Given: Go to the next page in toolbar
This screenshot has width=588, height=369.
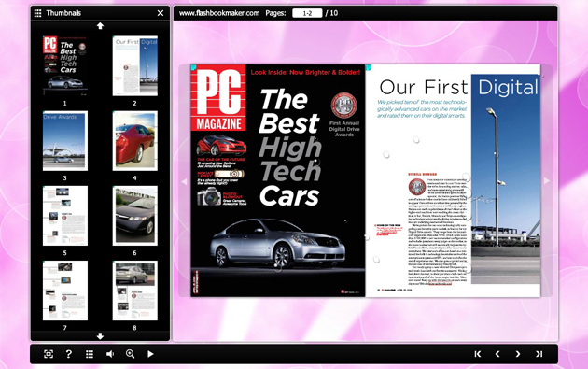Looking at the screenshot, I should pos(518,354).
